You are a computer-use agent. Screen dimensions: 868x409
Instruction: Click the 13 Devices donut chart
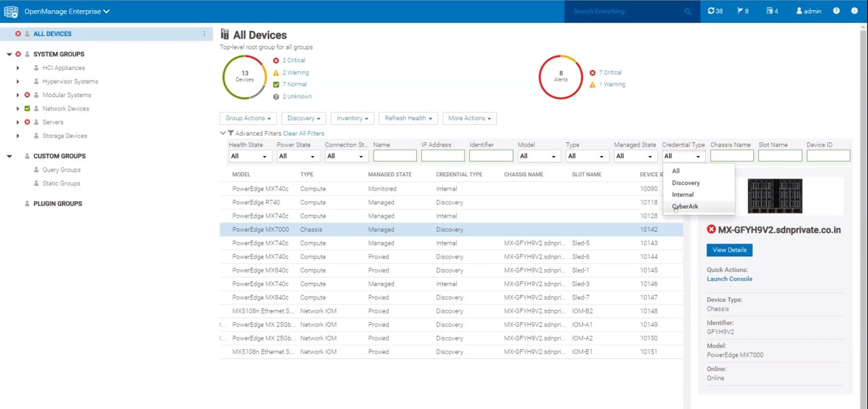tap(245, 77)
